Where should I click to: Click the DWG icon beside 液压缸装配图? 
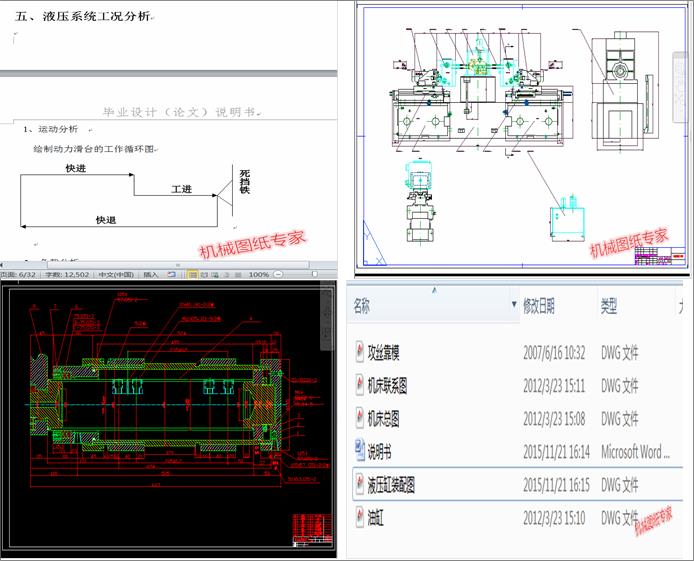coord(359,484)
